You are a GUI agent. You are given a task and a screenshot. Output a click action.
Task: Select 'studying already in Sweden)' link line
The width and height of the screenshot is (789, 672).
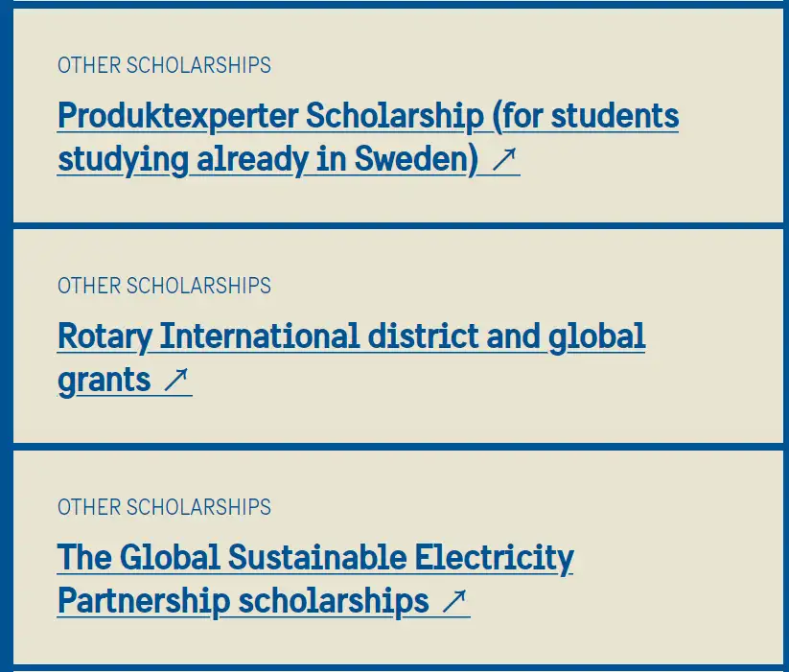267,160
